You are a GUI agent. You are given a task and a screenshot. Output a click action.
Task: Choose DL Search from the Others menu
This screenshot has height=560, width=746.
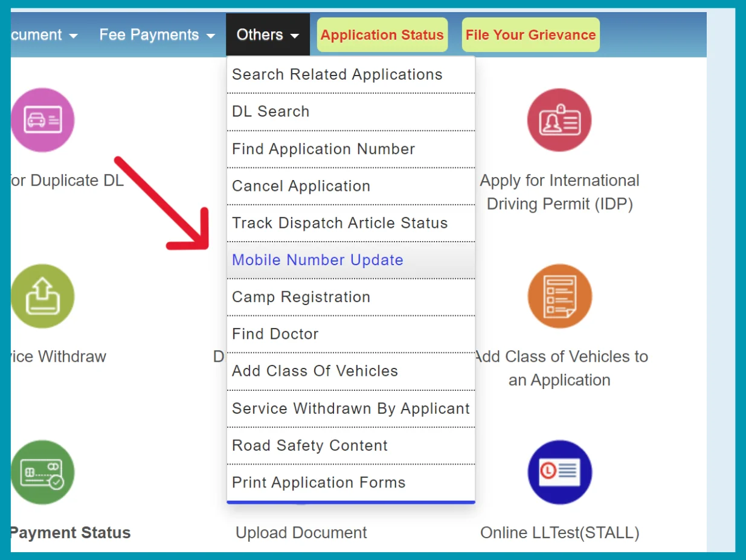point(270,111)
